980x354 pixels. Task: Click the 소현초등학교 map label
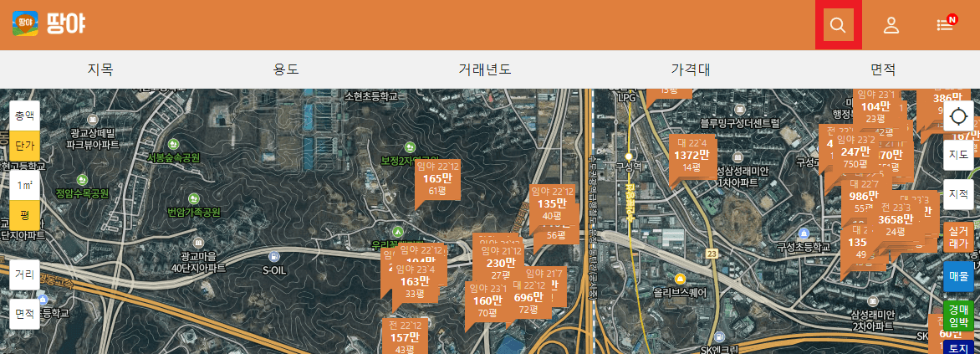point(370,96)
